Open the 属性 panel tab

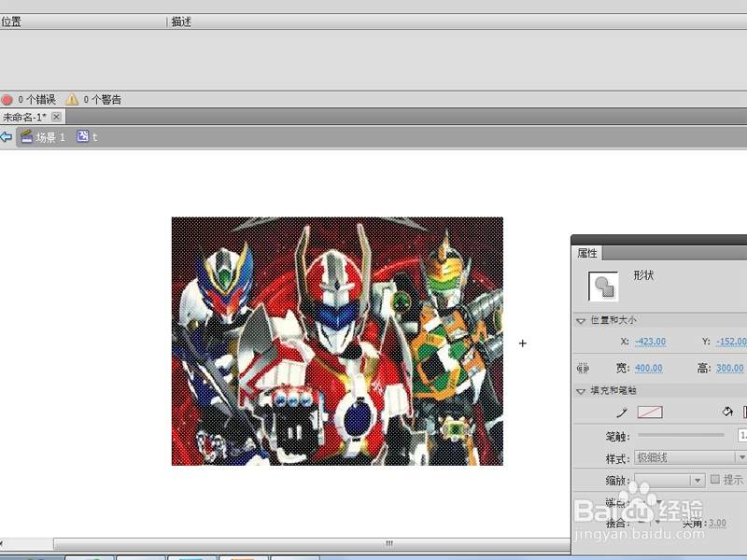coord(587,253)
